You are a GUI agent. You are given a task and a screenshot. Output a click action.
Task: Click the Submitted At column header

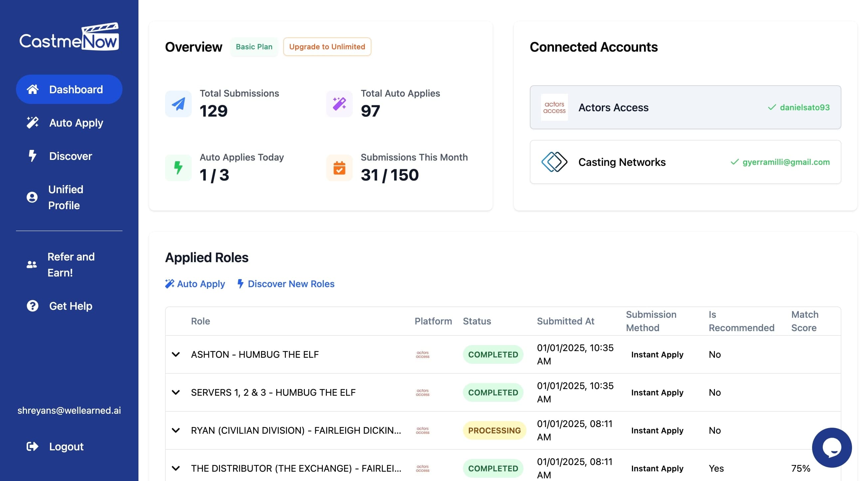coord(565,321)
